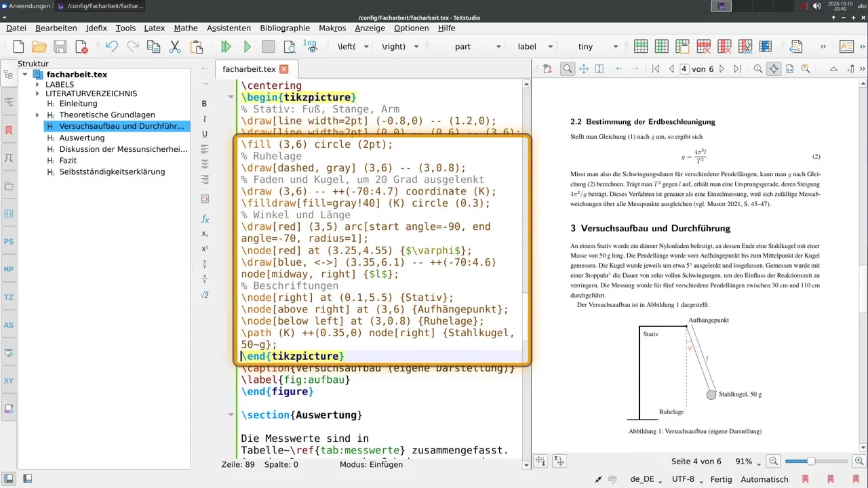Screen dimensions: 868x488
Task: Toggle the magnifier tool in the PDF viewer
Action: coord(567,69)
